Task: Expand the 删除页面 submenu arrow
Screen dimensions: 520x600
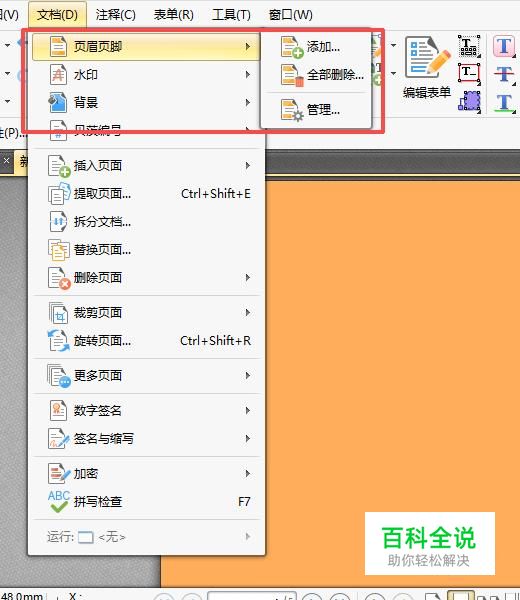Action: click(x=248, y=277)
